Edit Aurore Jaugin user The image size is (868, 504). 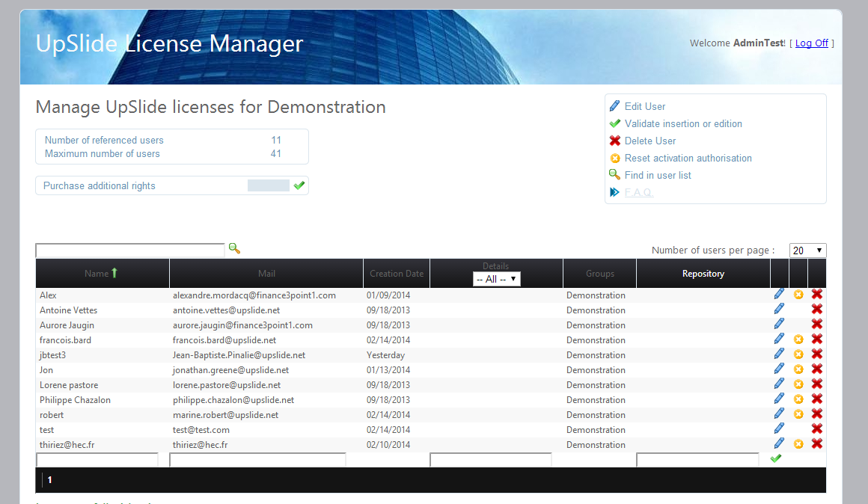point(779,324)
